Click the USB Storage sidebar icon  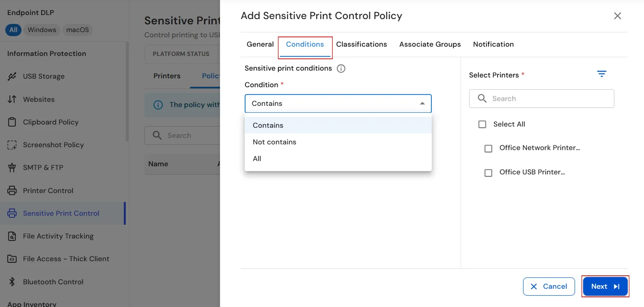[x=12, y=76]
